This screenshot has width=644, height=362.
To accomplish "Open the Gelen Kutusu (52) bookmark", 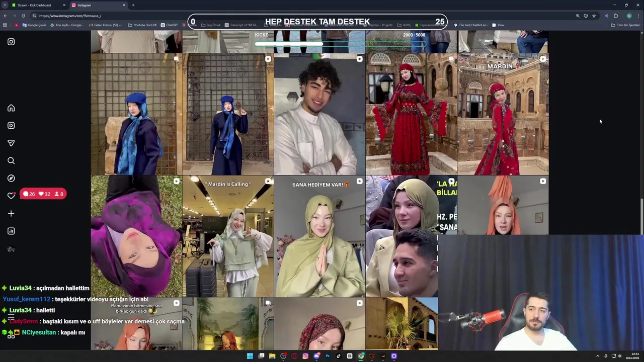I will coord(106,25).
